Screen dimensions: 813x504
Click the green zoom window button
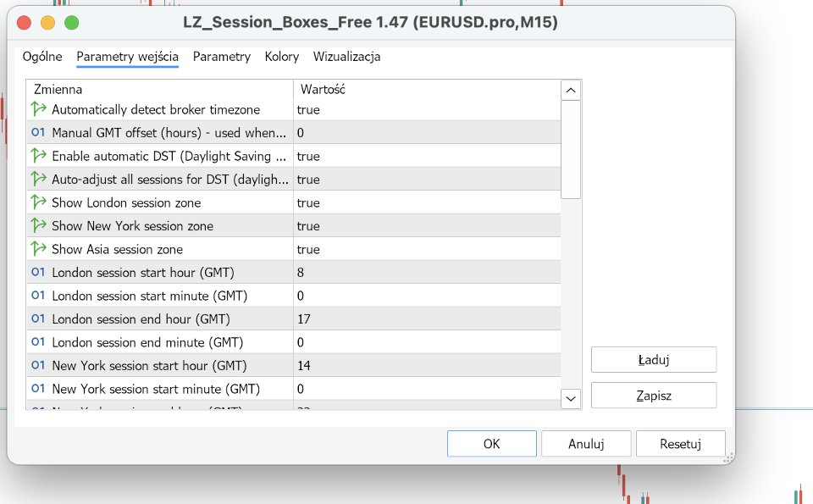coord(71,22)
